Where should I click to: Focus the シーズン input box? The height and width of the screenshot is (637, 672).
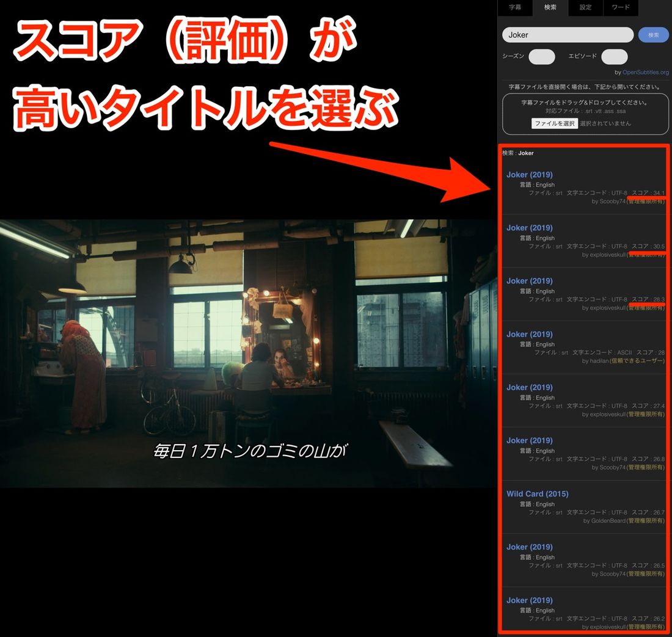(x=542, y=57)
